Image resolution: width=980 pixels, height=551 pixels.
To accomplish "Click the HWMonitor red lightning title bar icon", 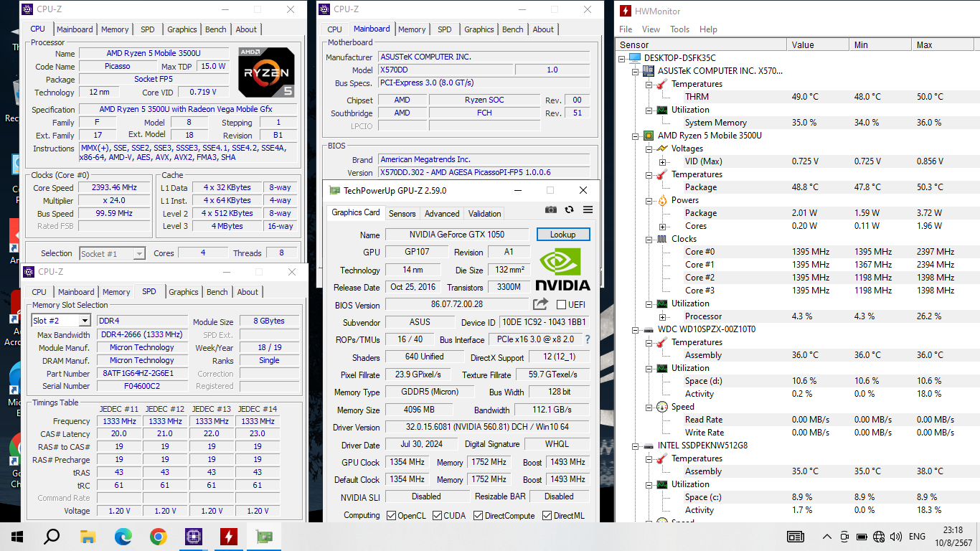I will point(625,11).
